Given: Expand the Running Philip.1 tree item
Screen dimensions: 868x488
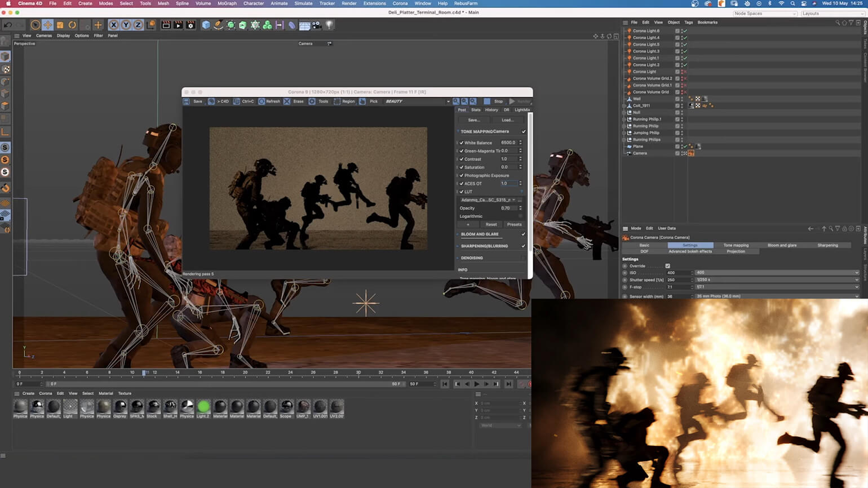Looking at the screenshot, I should click(x=624, y=119).
